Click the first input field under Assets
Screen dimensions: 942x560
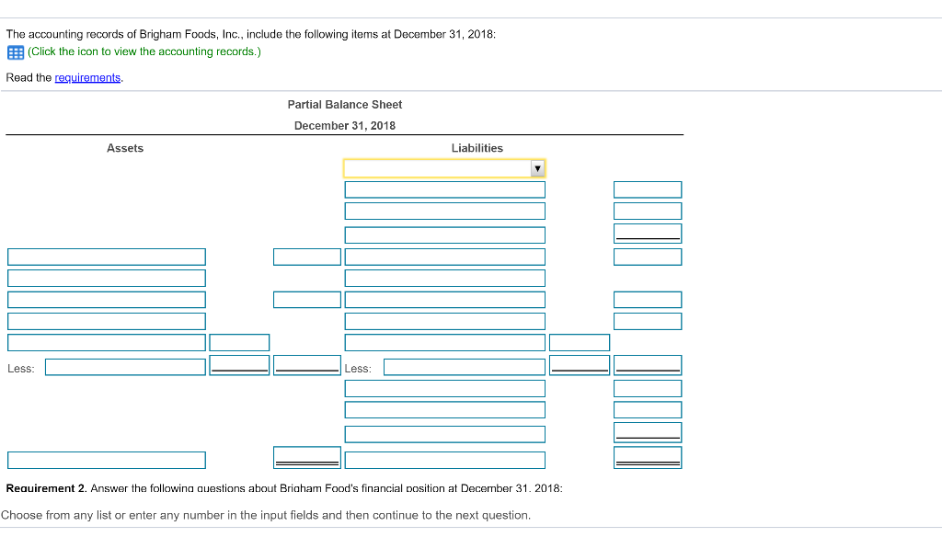pos(106,257)
